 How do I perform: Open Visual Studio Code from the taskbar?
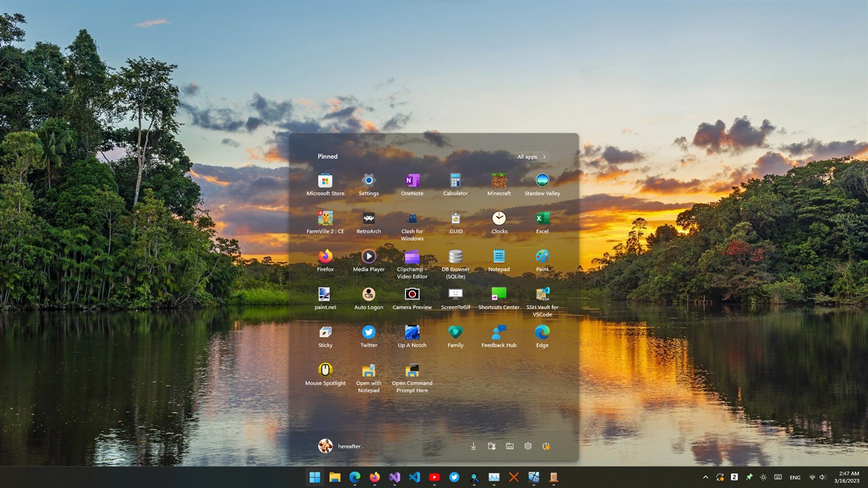tap(414, 477)
